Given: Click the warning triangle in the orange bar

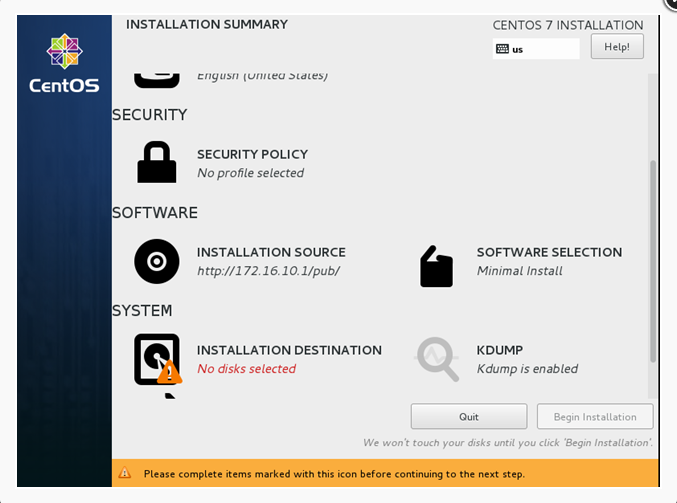Looking at the screenshot, I should click(124, 473).
